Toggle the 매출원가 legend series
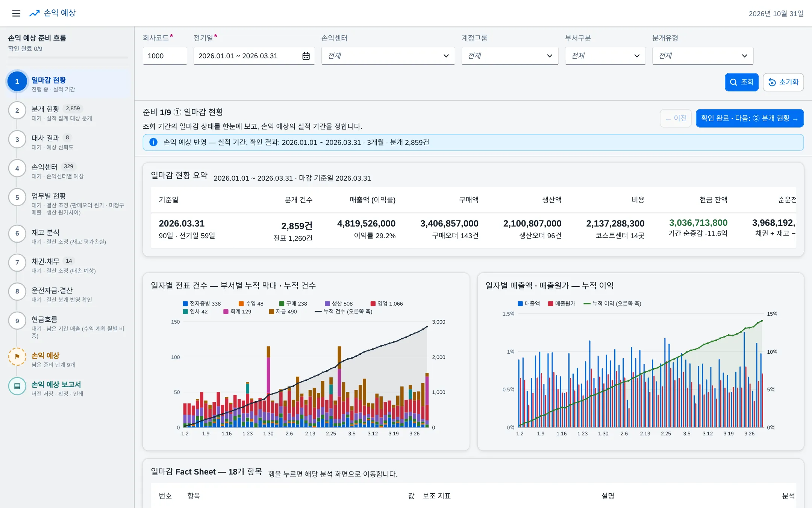This screenshot has width=812, height=508. click(x=562, y=304)
